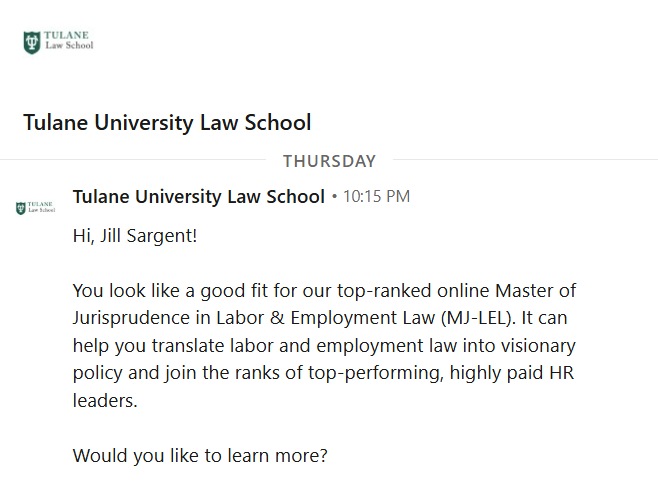Click the sender name next to 10:15 PM
Screen dimensions: 658x481
[x=199, y=196]
